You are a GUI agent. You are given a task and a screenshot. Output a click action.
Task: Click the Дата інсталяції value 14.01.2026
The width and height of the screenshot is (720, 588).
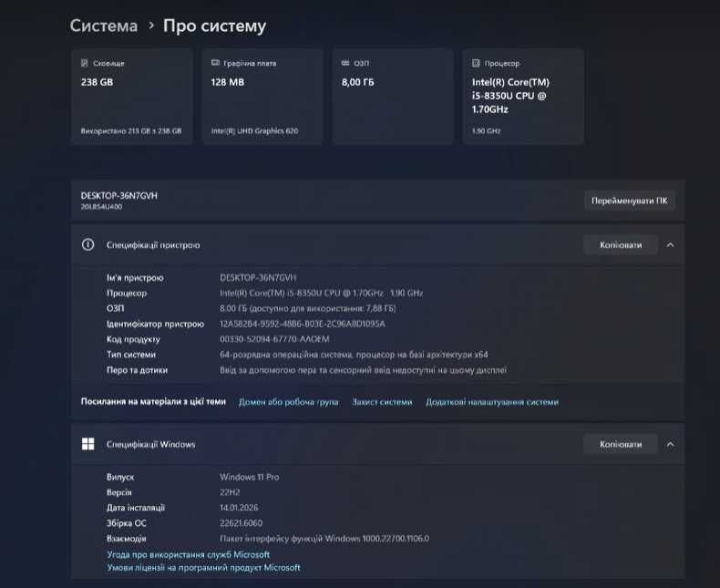pos(239,508)
